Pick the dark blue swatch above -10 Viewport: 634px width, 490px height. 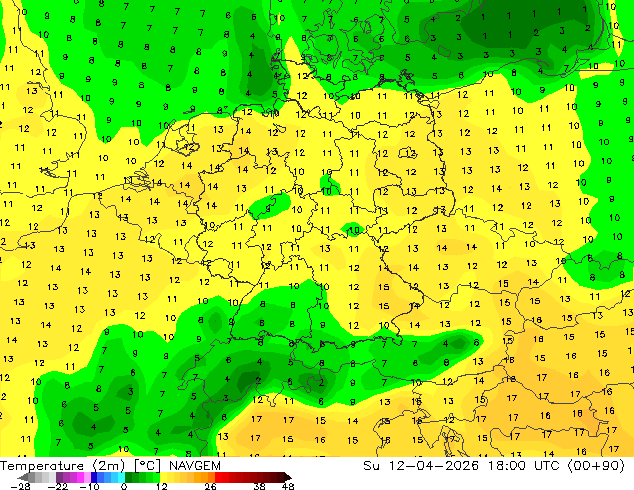click(94, 477)
